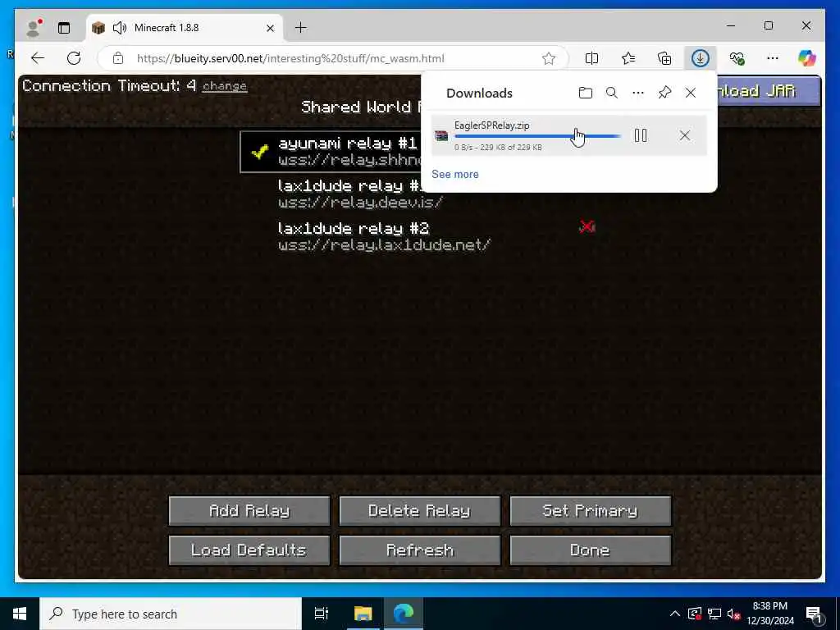Show hidden system tray icons
The width and height of the screenshot is (840, 630).
point(675,614)
